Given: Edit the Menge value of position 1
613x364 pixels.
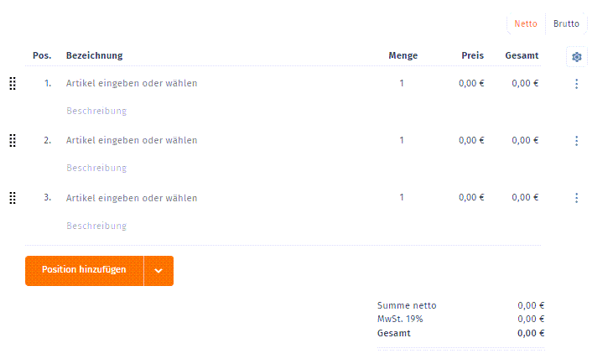Looking at the screenshot, I should click(402, 83).
